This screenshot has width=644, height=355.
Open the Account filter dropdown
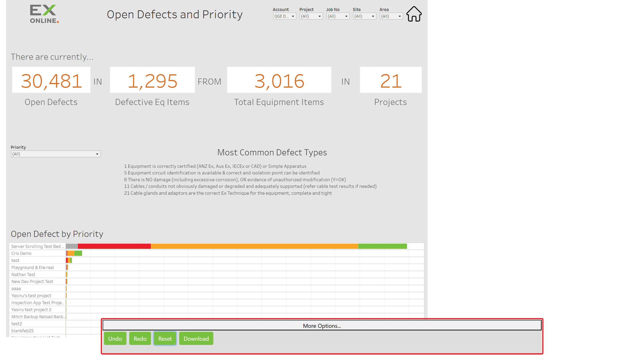click(284, 16)
